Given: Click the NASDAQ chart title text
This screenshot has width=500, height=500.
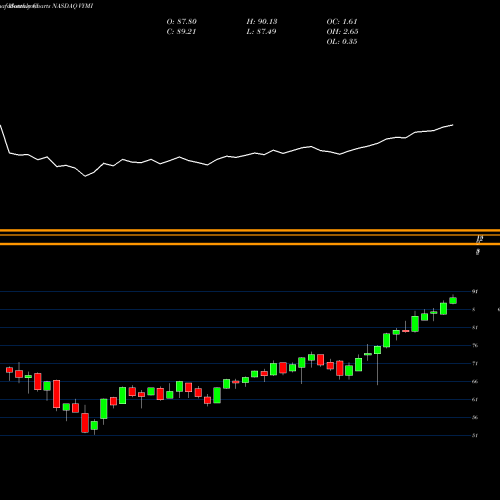Looking at the screenshot, I should (72, 6).
